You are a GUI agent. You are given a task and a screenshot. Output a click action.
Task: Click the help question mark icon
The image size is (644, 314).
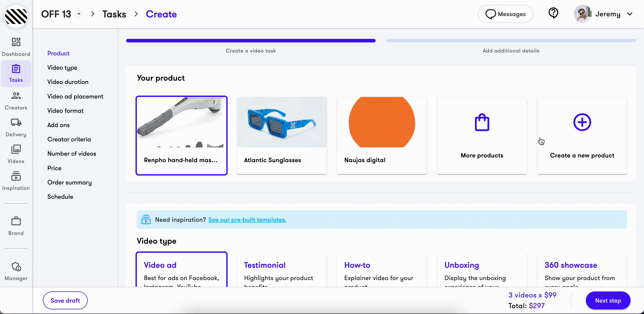pos(553,14)
